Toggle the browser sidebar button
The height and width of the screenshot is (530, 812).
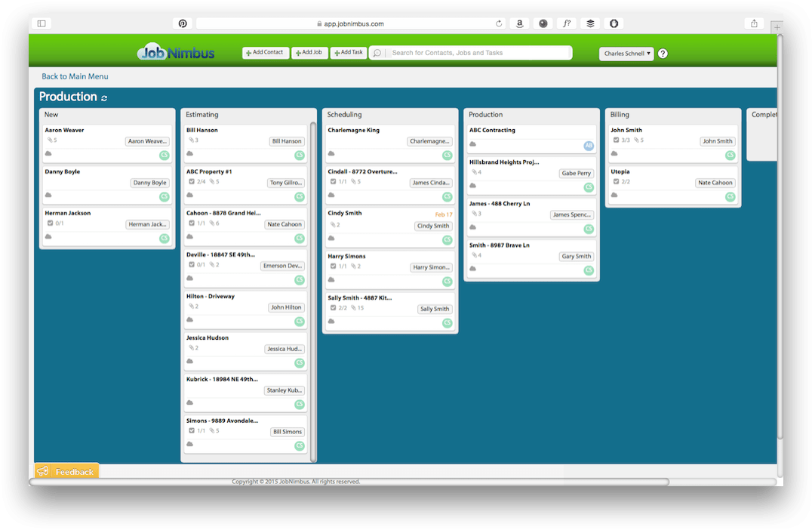point(42,23)
